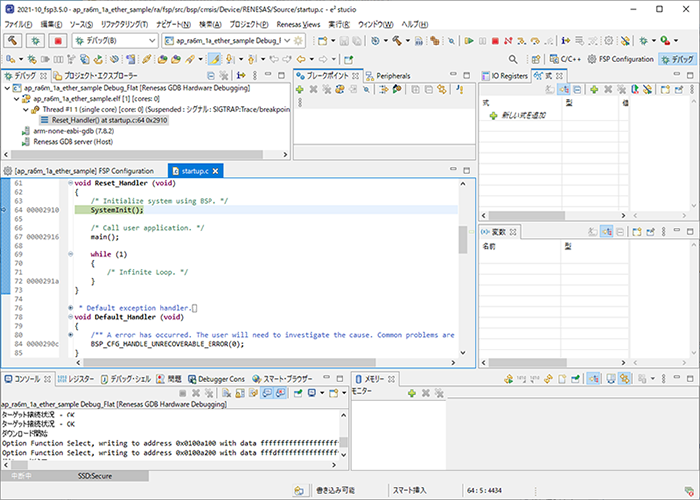Click the green Resume icon
Image resolution: width=700 pixels, height=500 pixels.
pos(469,41)
